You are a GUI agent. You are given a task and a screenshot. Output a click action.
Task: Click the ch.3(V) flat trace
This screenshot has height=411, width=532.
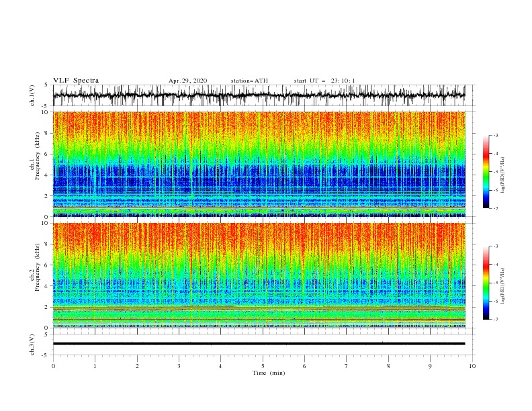tap(259, 344)
